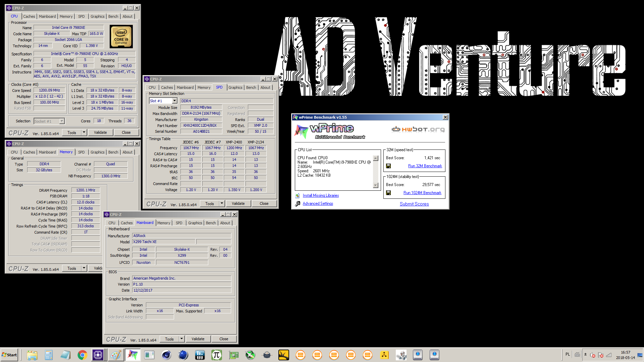Screen dimensions: 644x362
Task: Open the yellow Geekbench-style taskbar icon
Action: tap(284, 355)
